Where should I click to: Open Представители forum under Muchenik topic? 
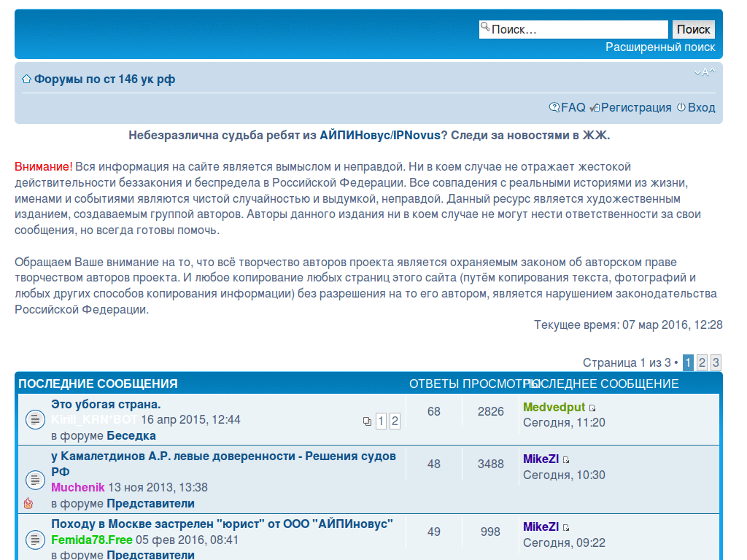tap(150, 503)
